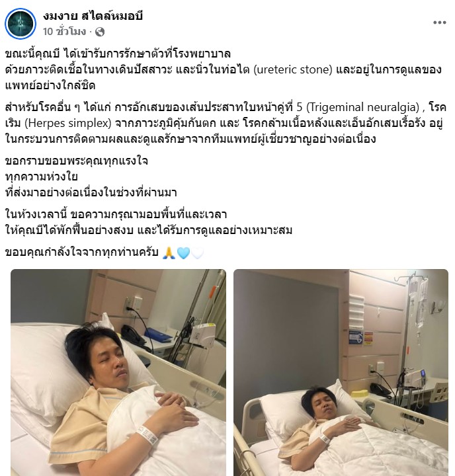455x476 pixels.
Task: Open the three-dot post options menu
Action: point(439,22)
